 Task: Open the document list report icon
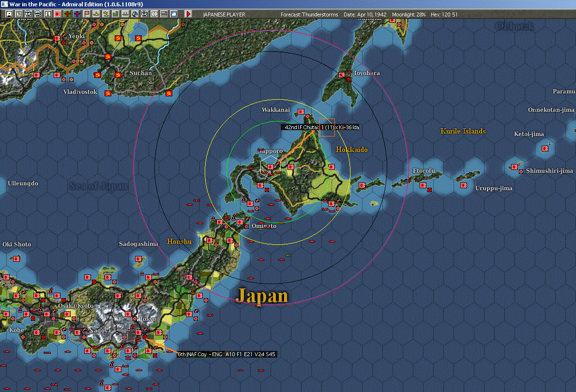tap(19, 14)
